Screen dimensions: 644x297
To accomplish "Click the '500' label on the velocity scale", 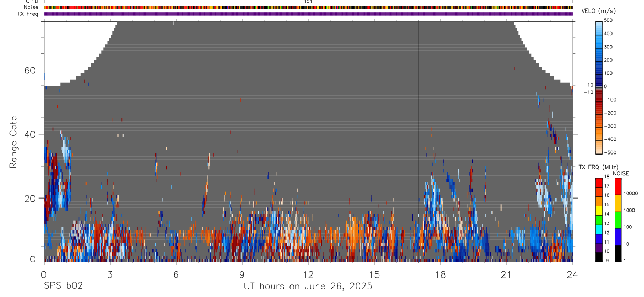I will [x=608, y=20].
